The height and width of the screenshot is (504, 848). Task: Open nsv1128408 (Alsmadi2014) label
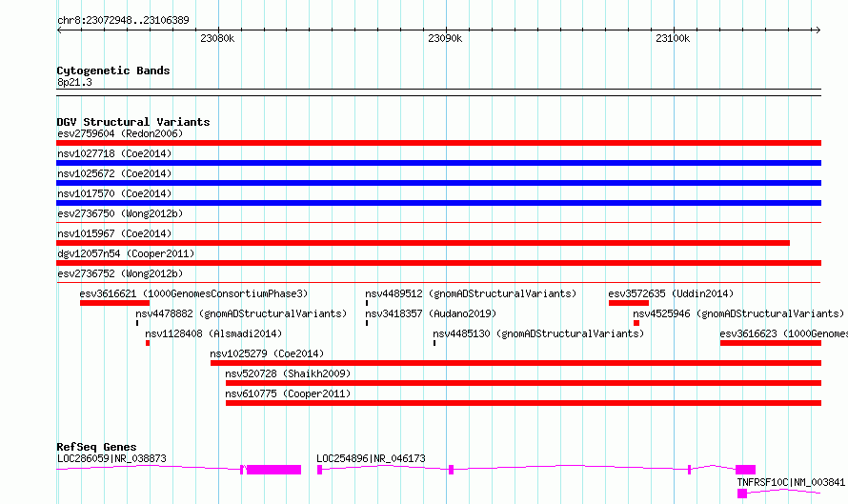tap(213, 333)
